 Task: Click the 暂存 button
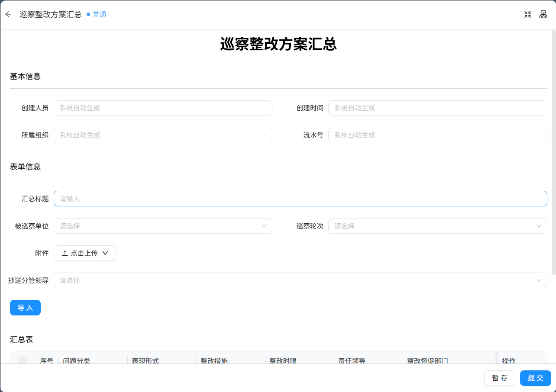(x=500, y=378)
